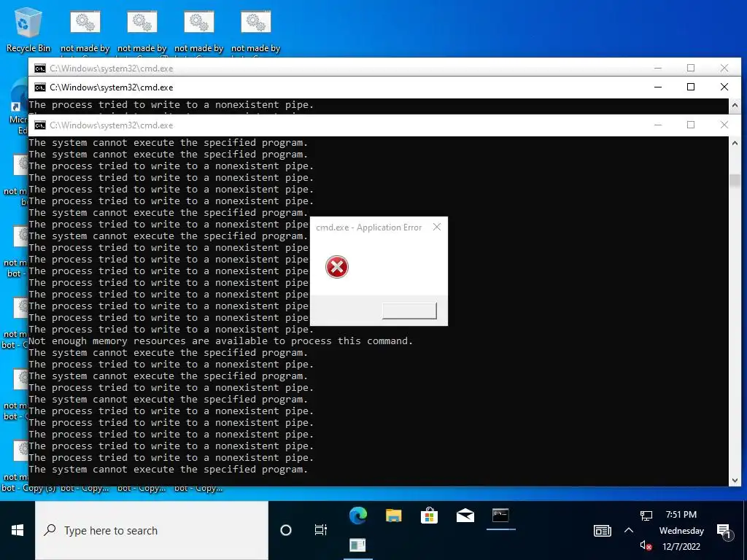Click the red error icon in Application Error dialog
This screenshot has height=560, width=747.
click(337, 267)
